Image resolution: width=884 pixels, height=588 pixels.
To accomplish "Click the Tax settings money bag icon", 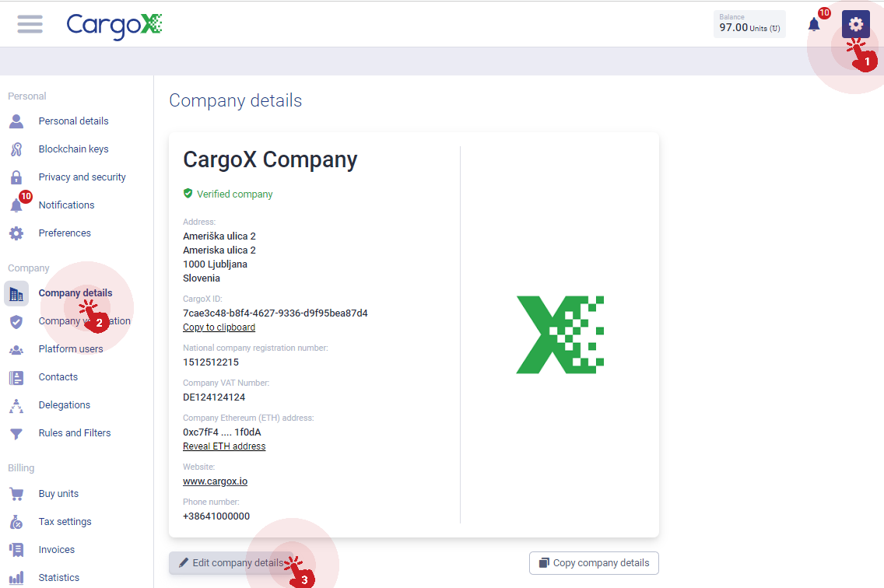I will [x=16, y=522].
